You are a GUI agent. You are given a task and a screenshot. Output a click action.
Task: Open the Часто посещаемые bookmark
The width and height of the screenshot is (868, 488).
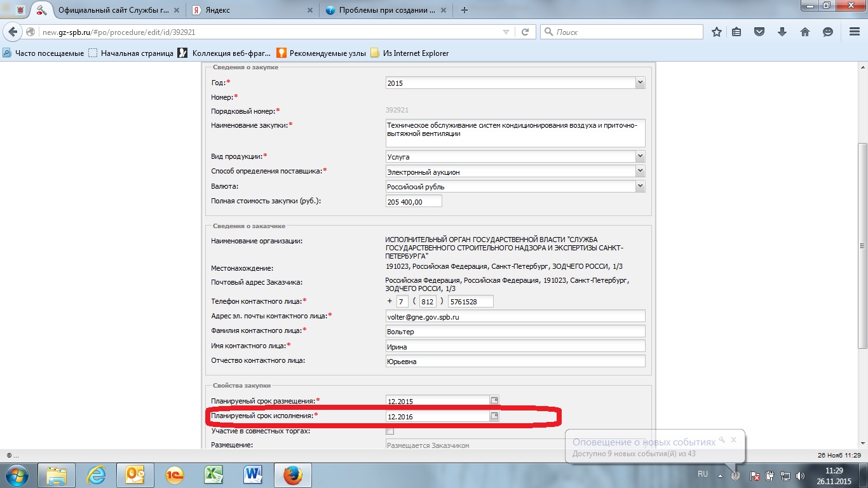pos(44,53)
